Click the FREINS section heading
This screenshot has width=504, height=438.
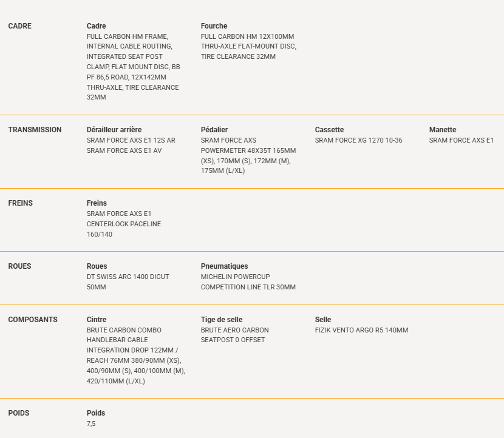coord(20,203)
